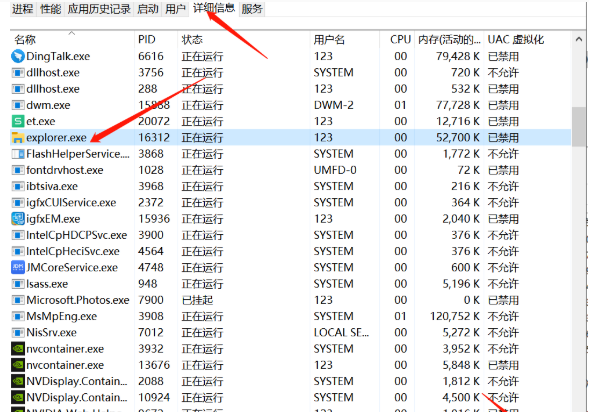Open the 启动 tab
The width and height of the screenshot is (589, 412).
pos(148,9)
